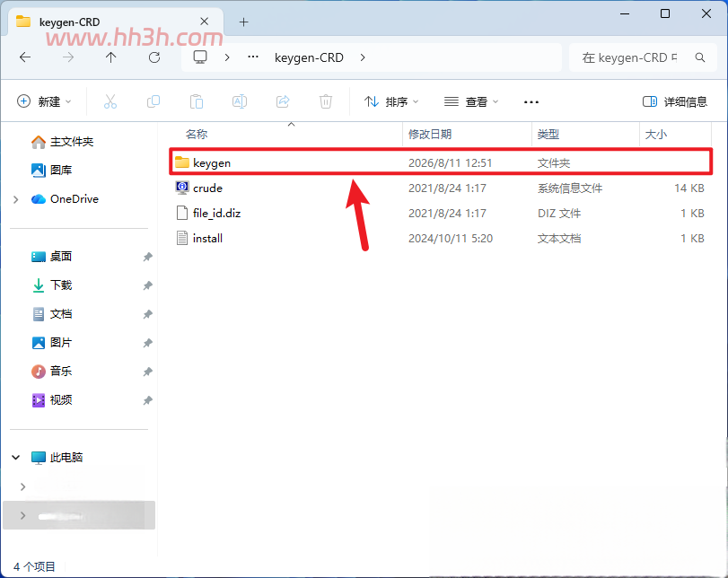Viewport: 728px width, 578px height.
Task: Open 图库 in the sidebar
Action: 51,171
